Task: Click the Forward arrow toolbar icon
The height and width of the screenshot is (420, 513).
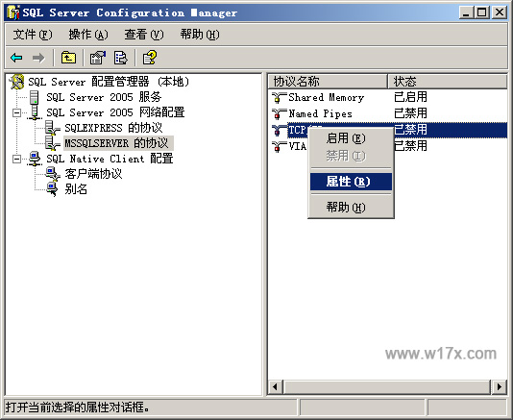Action: coord(38,58)
